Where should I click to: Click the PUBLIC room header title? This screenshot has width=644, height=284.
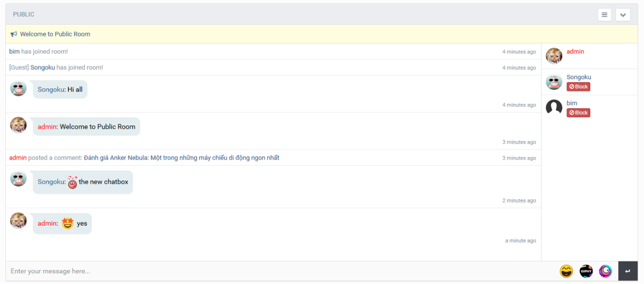click(24, 14)
